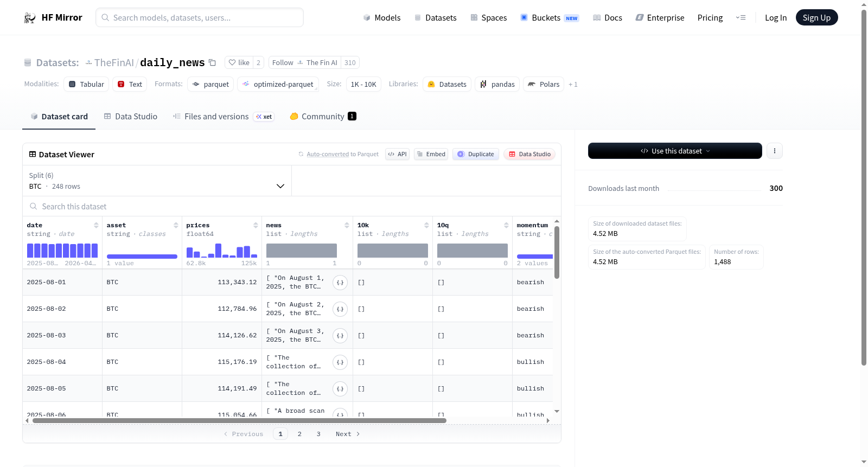Click Sign Up

click(x=816, y=18)
